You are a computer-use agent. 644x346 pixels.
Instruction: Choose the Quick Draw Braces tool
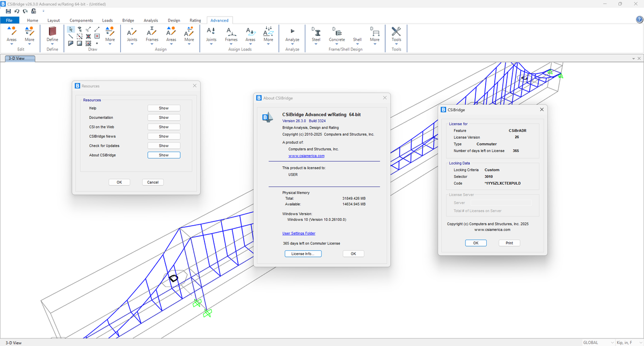[88, 36]
